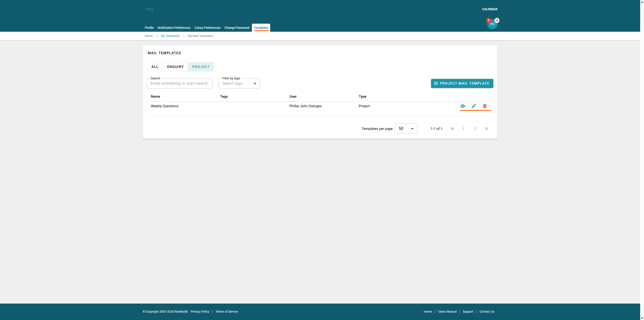Click the Rave logo
The width and height of the screenshot is (644, 320).
[x=149, y=9]
